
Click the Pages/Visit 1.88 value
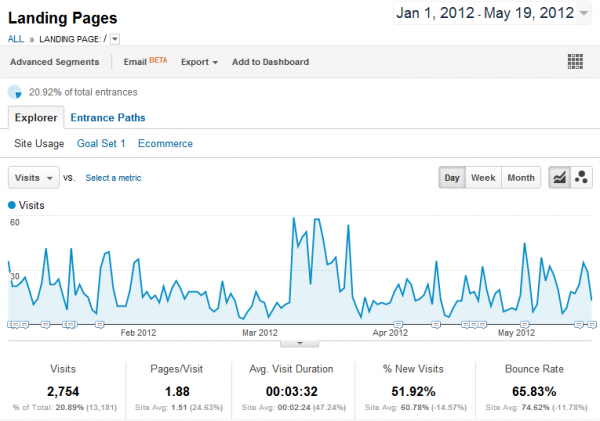(177, 392)
